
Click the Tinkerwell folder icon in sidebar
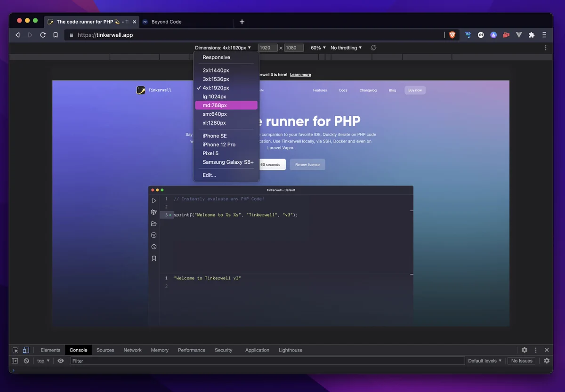pyautogui.click(x=154, y=224)
